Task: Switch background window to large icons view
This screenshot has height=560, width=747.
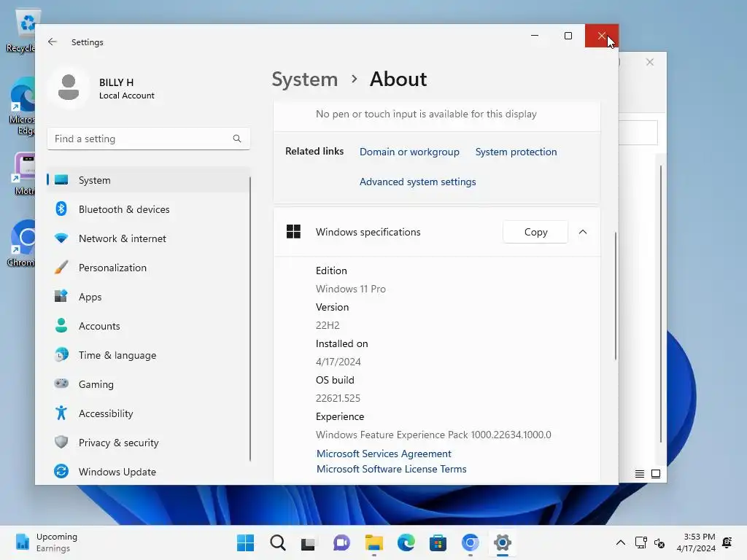Action: (x=656, y=474)
